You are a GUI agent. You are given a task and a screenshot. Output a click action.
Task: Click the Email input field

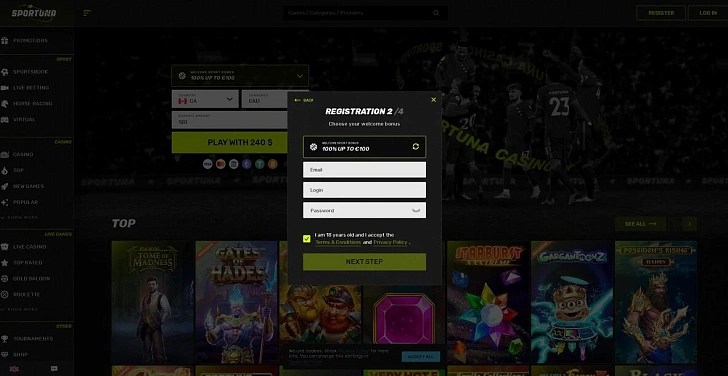364,170
